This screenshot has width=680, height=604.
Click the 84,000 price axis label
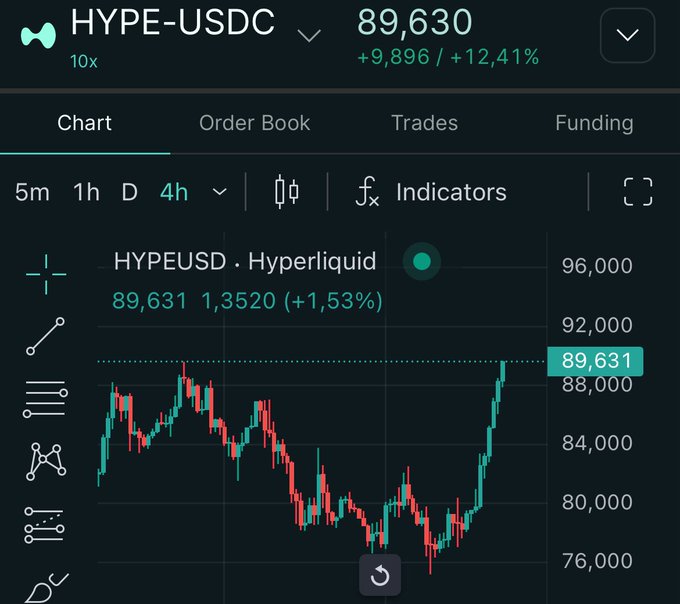coord(597,443)
